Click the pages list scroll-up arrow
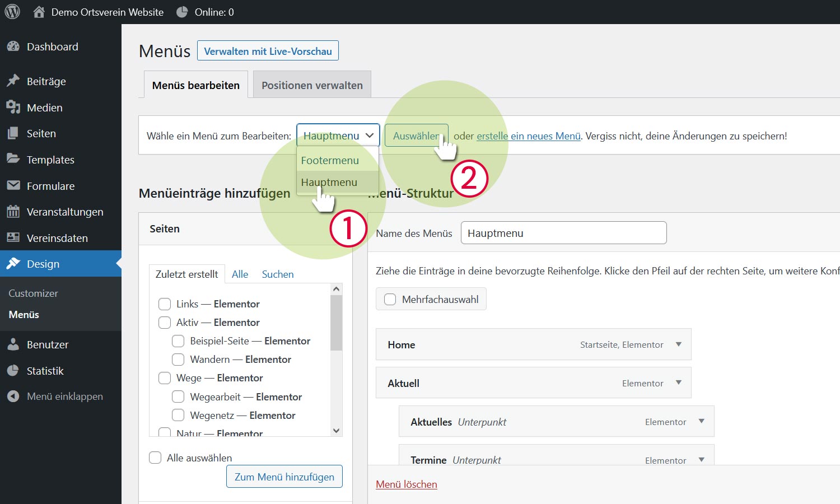The height and width of the screenshot is (504, 840). click(x=336, y=289)
